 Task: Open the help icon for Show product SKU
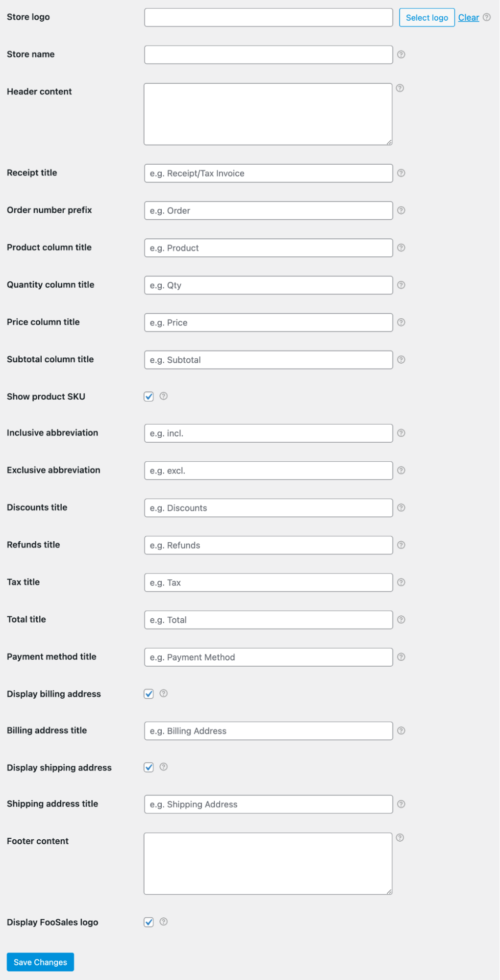163,396
